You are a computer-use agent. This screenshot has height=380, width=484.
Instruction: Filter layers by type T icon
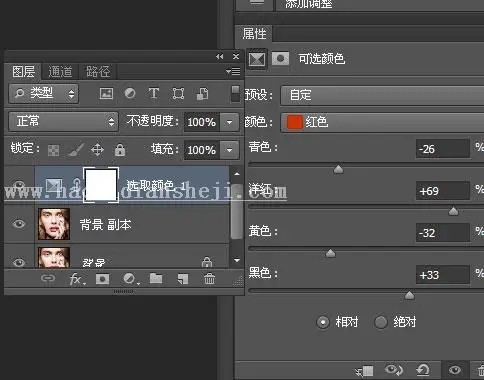click(x=154, y=93)
